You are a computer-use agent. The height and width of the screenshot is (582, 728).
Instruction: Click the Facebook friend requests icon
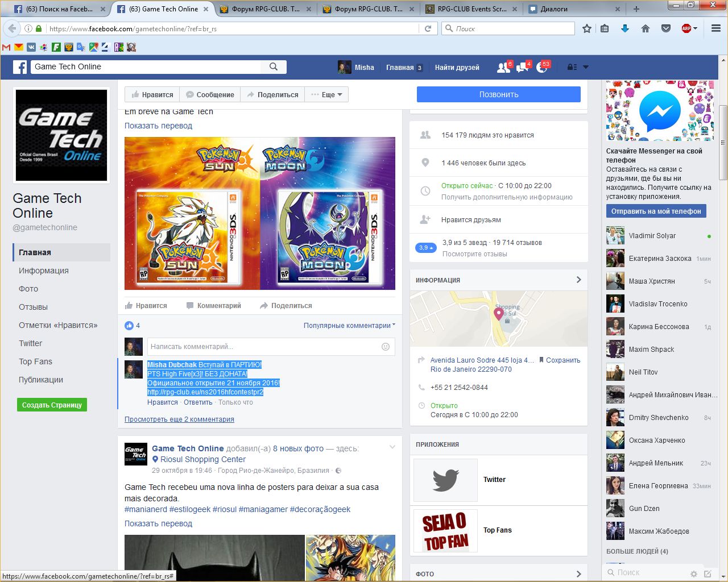(x=503, y=67)
